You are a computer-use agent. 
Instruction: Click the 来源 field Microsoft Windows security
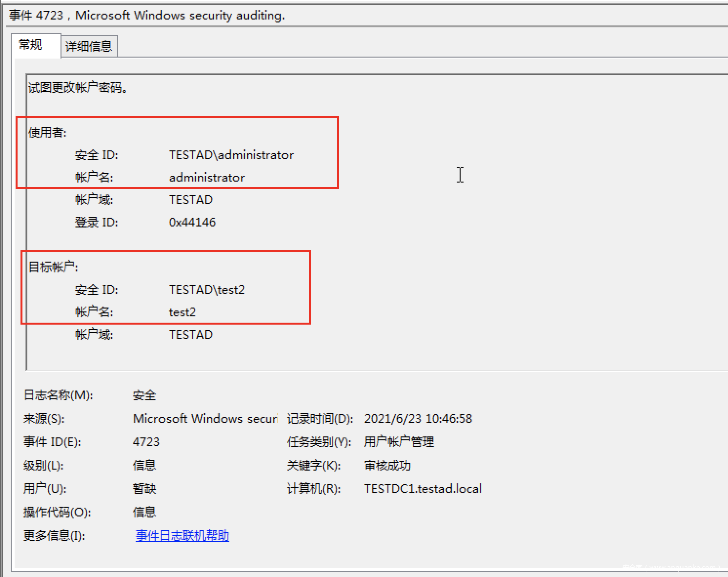pos(205,418)
